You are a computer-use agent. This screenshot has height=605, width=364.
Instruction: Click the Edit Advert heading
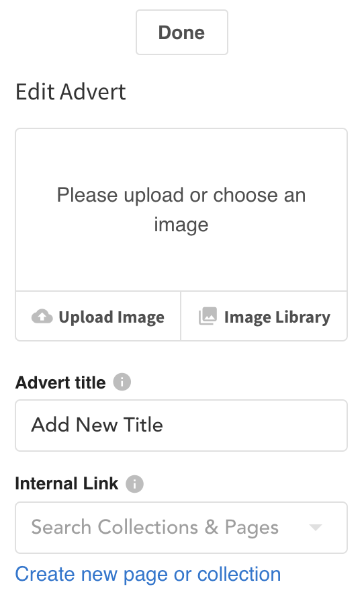click(x=71, y=92)
